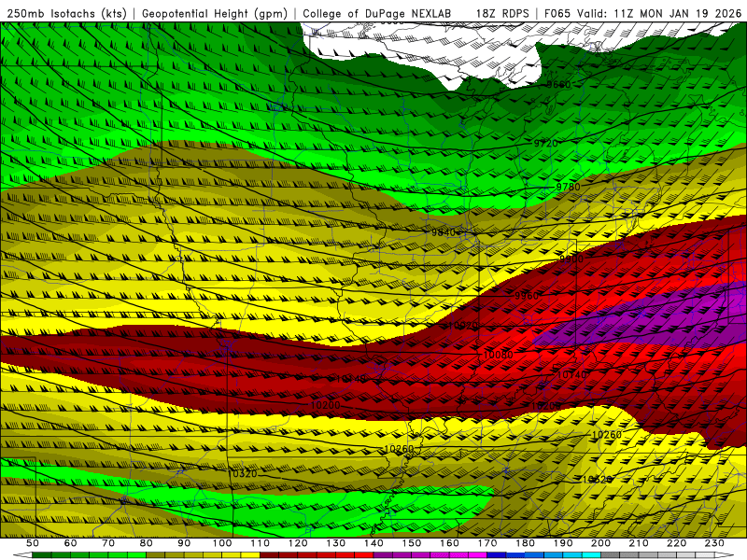The image size is (747, 560).
Task: Click the 180 value on the legend scale
Action: 525,543
